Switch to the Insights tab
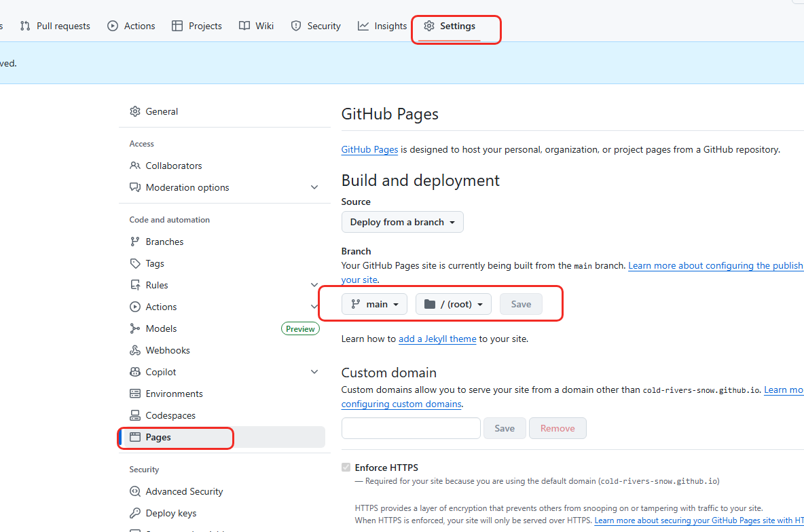 pos(382,26)
